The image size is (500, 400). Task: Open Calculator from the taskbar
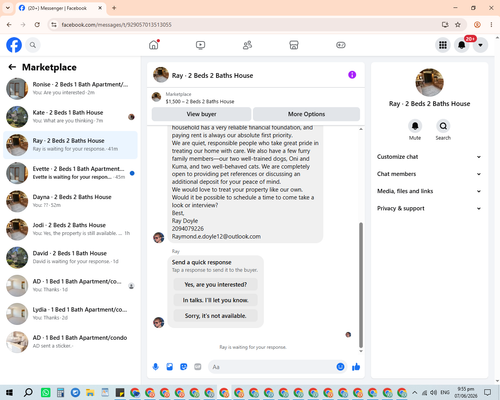[60, 392]
